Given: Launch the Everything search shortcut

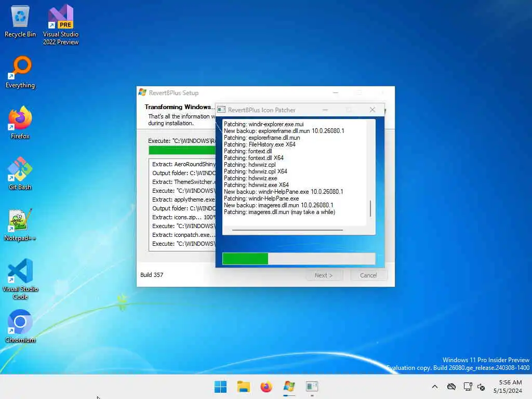Looking at the screenshot, I should (x=20, y=72).
